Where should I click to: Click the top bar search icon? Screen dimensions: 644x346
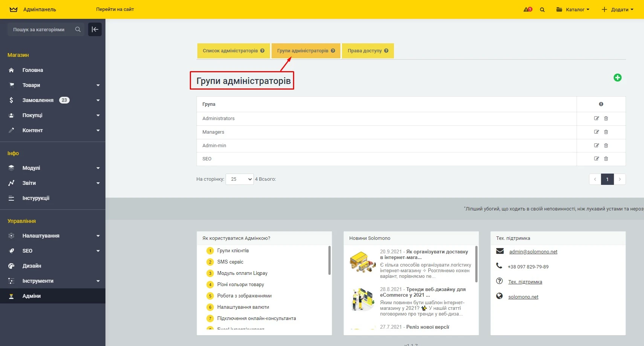542,10
